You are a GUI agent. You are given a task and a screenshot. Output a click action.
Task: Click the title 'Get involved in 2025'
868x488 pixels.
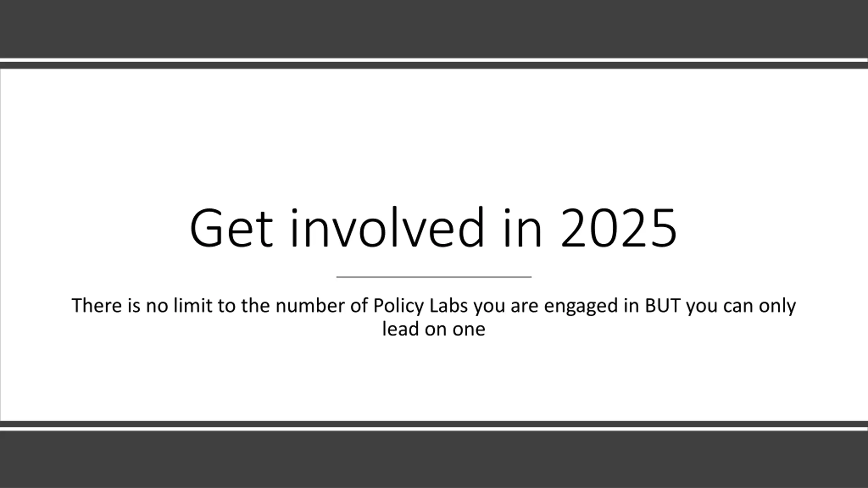tap(433, 228)
